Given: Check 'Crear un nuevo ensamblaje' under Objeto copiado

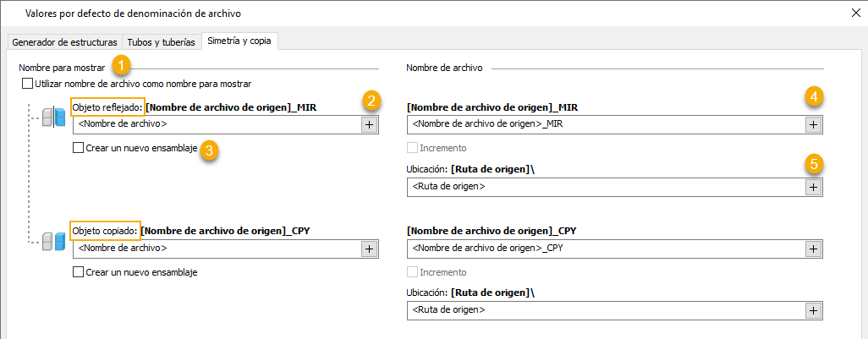Looking at the screenshot, I should (x=79, y=272).
